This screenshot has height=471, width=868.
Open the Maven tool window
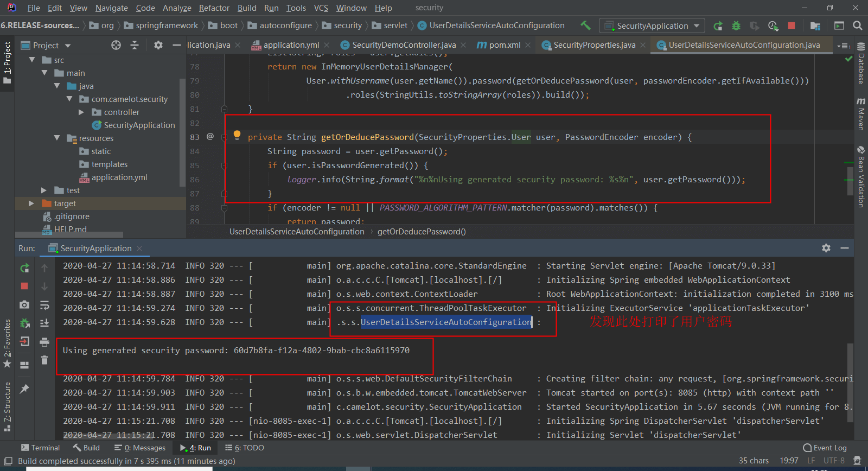click(x=861, y=114)
